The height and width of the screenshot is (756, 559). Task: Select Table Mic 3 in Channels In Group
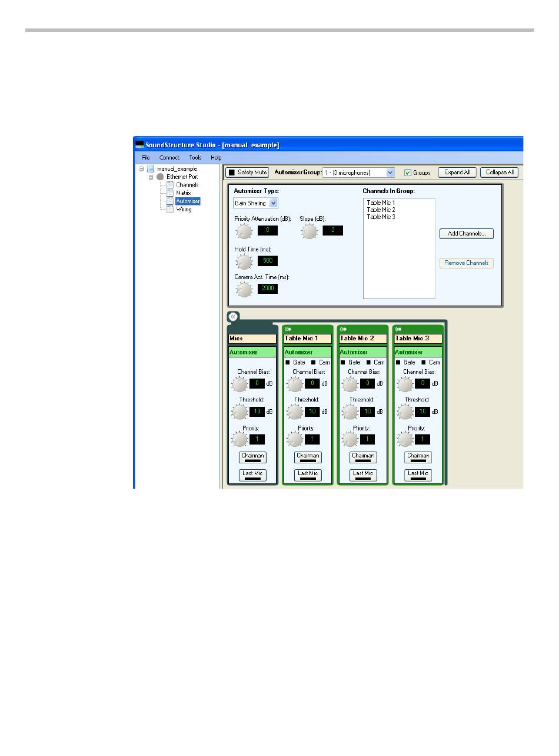381,217
